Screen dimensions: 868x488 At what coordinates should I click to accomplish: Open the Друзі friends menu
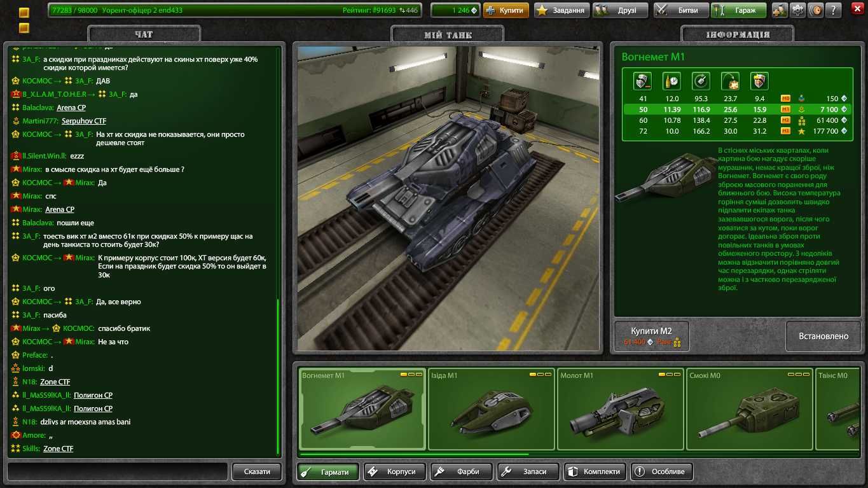click(x=620, y=10)
